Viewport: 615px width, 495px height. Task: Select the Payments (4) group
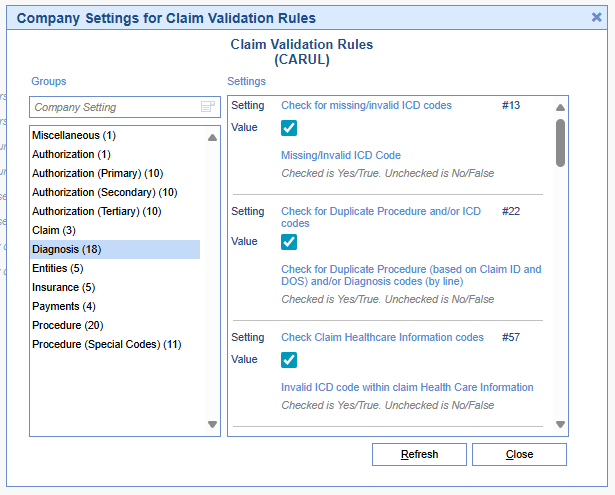click(x=115, y=306)
